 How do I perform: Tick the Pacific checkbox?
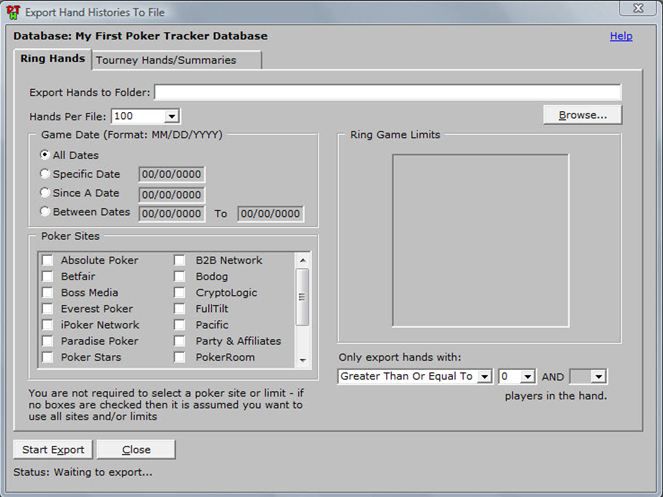point(179,325)
